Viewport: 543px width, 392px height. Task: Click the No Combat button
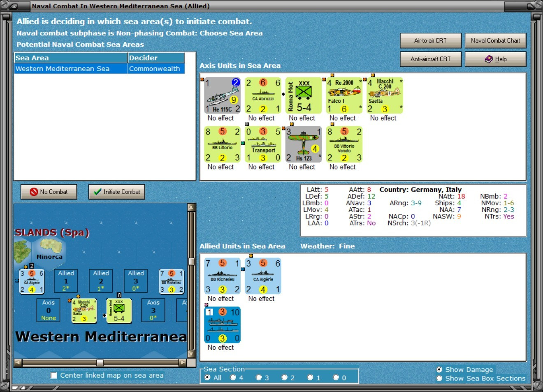coord(49,192)
